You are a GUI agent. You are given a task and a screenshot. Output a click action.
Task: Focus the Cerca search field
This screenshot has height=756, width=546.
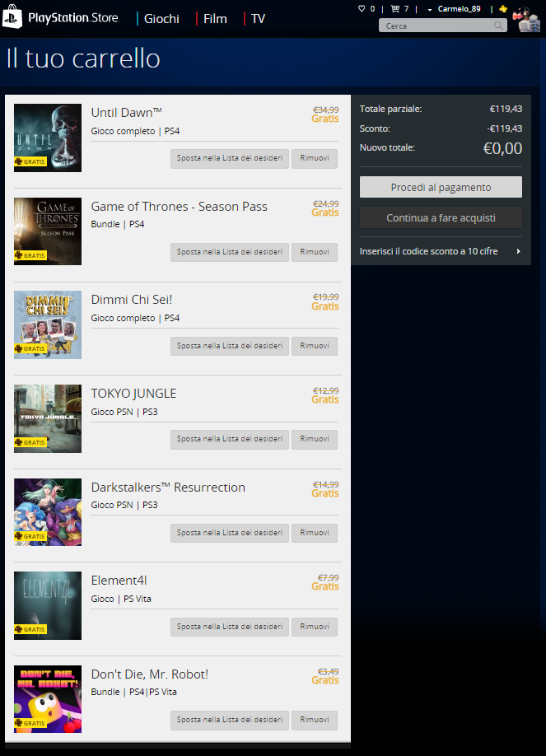point(438,26)
